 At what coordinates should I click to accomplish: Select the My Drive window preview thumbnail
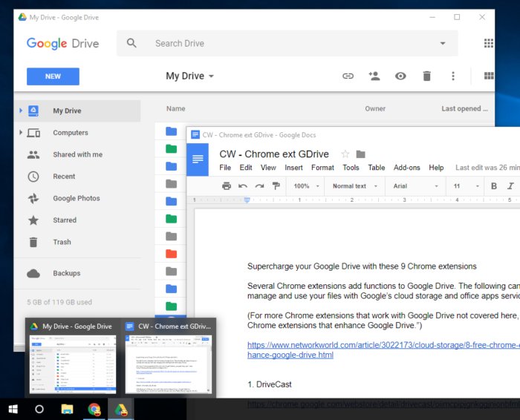(73, 364)
